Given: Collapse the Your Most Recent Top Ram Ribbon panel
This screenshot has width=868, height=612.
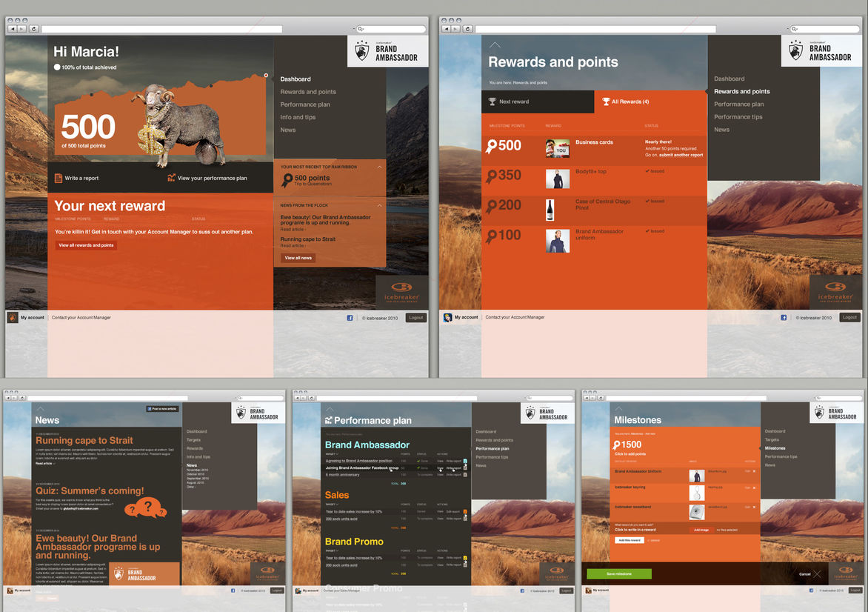Looking at the screenshot, I should [x=380, y=167].
